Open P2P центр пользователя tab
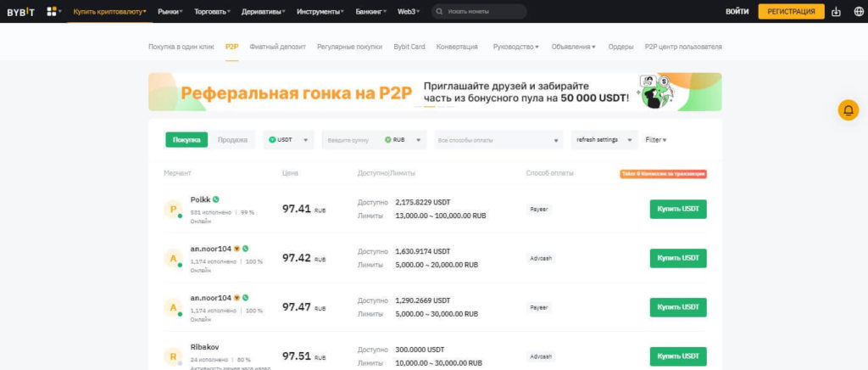This screenshot has height=370, width=868. (683, 47)
